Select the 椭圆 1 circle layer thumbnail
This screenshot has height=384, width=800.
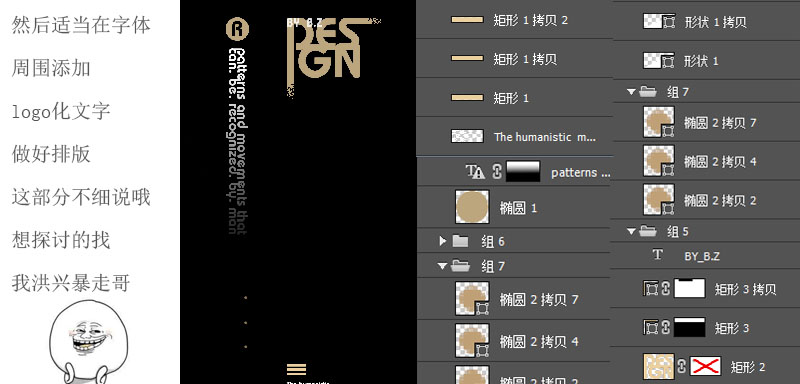(x=472, y=207)
